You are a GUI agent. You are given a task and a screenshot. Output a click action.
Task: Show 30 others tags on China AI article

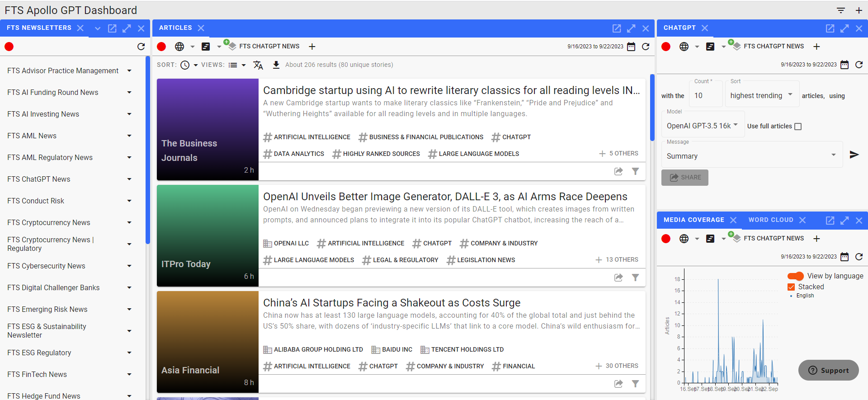click(617, 366)
